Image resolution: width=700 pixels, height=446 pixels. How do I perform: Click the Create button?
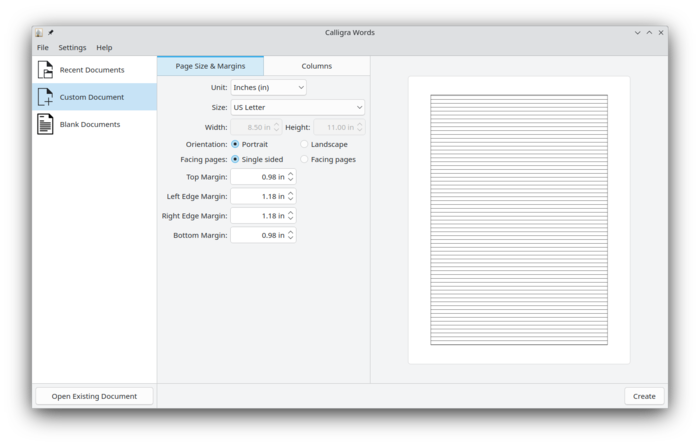(644, 396)
